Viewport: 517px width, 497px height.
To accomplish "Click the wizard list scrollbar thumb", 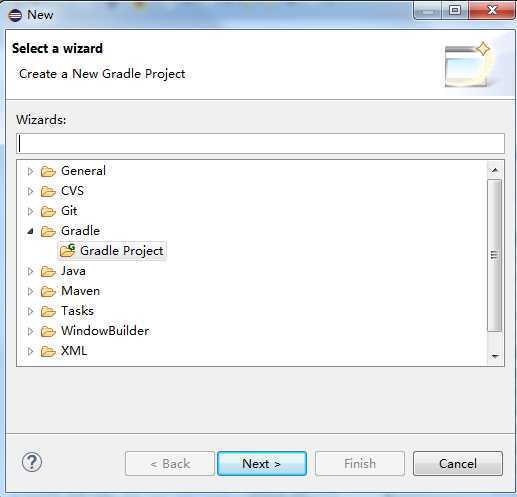I will 495,255.
